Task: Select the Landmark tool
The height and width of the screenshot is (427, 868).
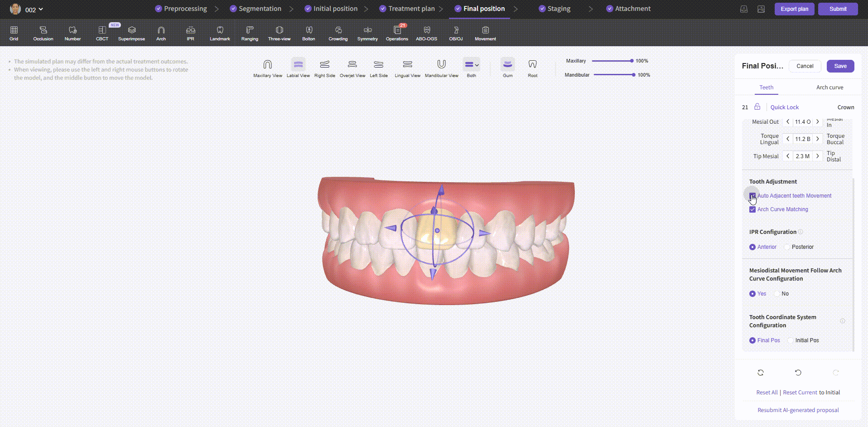Action: [220, 33]
